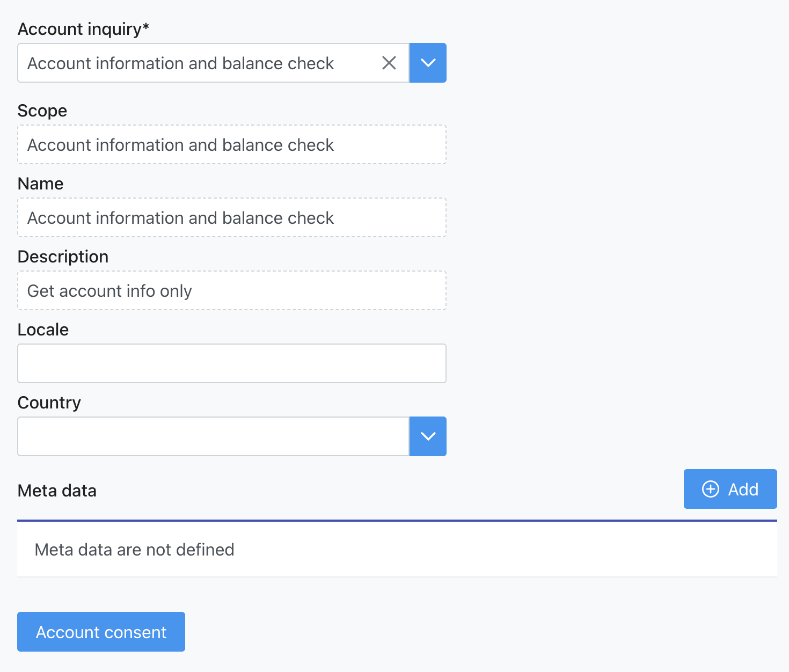Screen dimensions: 789x672
Task: Click the plus icon on the Add button
Action: pos(711,489)
